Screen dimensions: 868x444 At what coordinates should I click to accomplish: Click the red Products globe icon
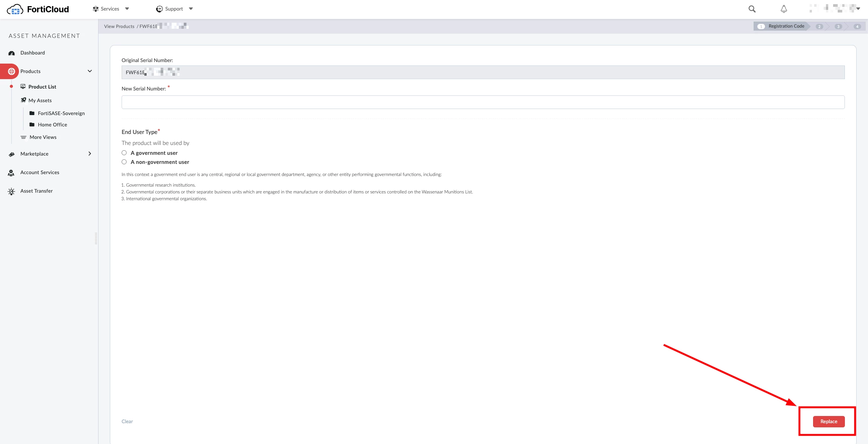point(12,71)
